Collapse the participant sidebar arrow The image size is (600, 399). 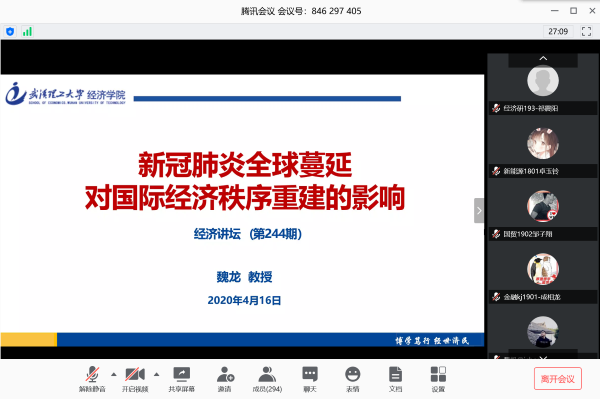pos(479,210)
